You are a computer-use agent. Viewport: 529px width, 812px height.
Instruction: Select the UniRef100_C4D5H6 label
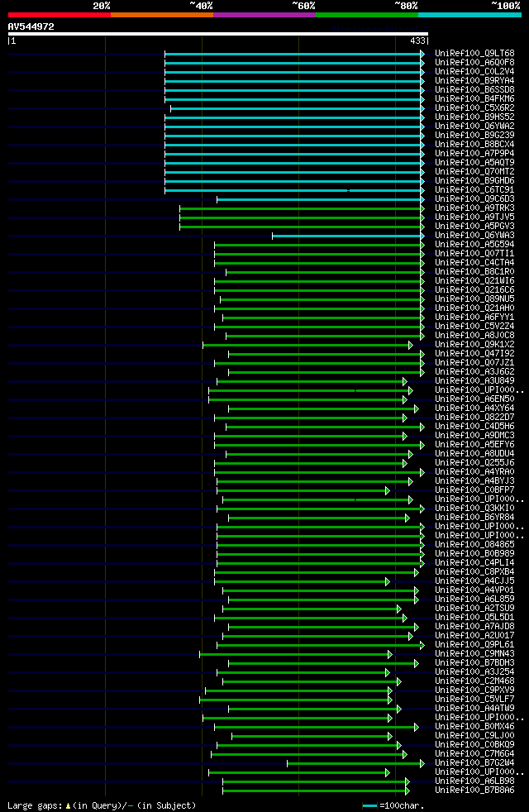[474, 427]
